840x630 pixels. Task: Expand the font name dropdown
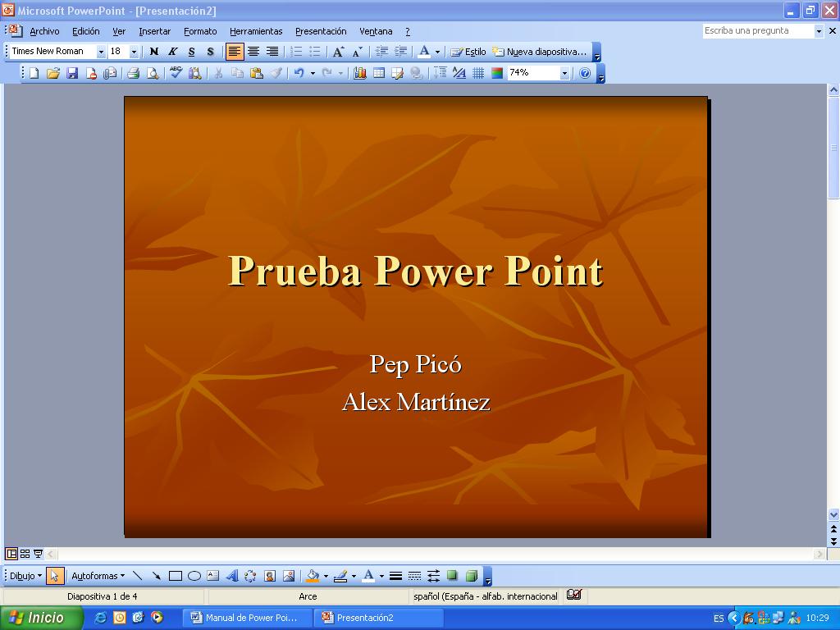pos(101,52)
